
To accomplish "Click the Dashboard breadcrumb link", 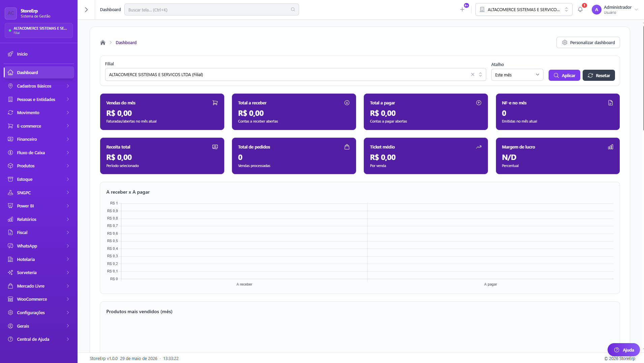I will pos(126,42).
